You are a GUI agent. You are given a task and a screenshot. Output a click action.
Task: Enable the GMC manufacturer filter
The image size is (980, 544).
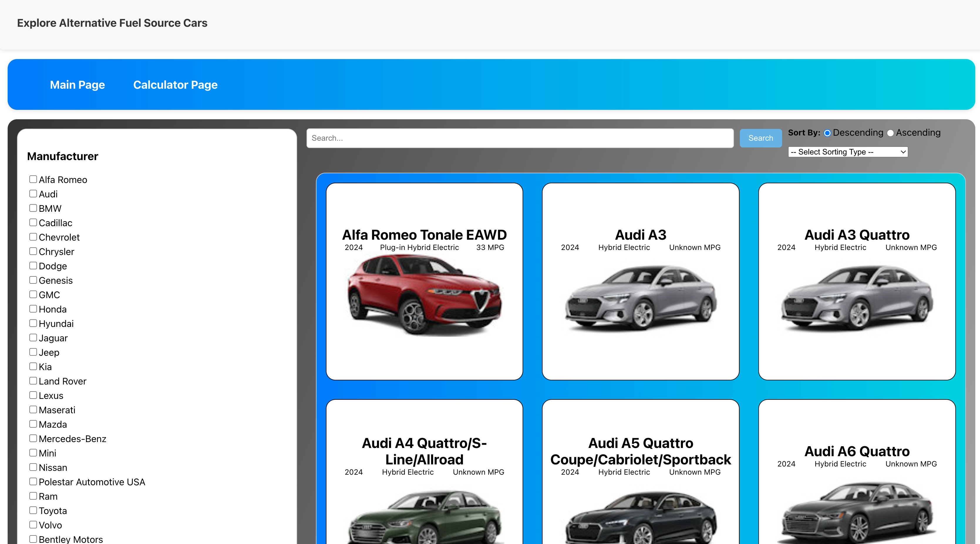pos(33,294)
